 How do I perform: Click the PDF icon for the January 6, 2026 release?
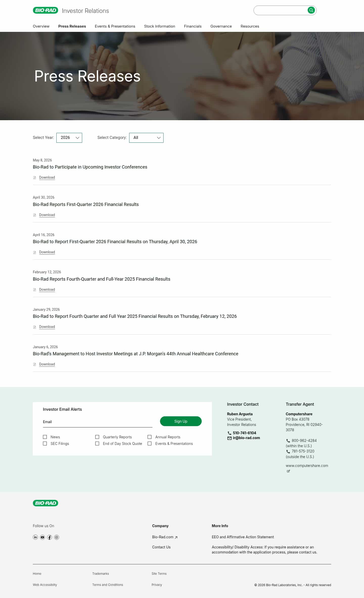[35, 364]
